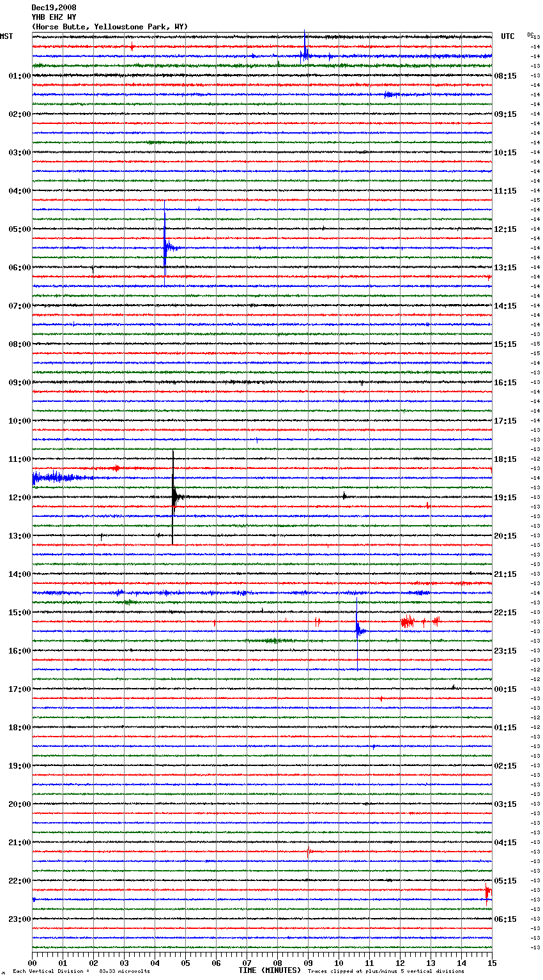Select the 23:00 MST time label
The image size is (543, 980).
20,919
